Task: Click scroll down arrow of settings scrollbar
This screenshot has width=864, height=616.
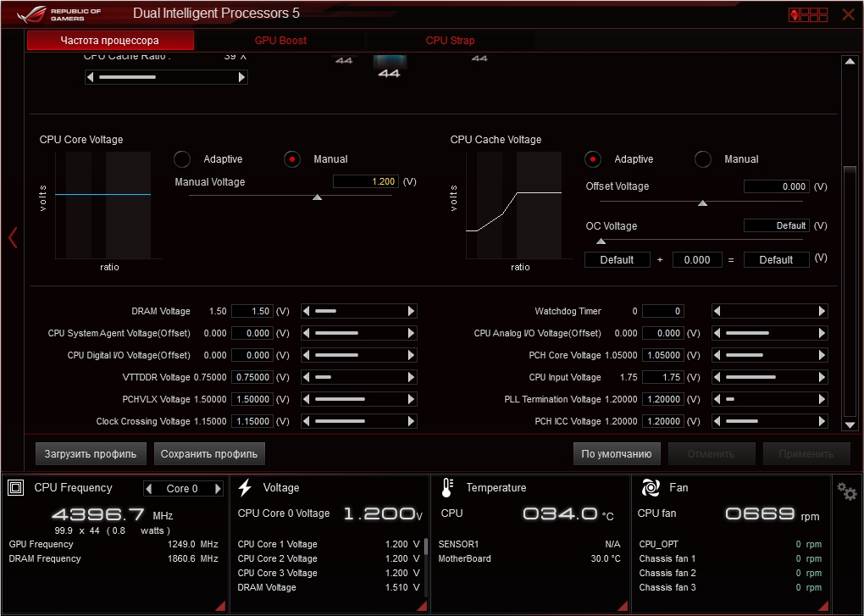Action: 850,425
